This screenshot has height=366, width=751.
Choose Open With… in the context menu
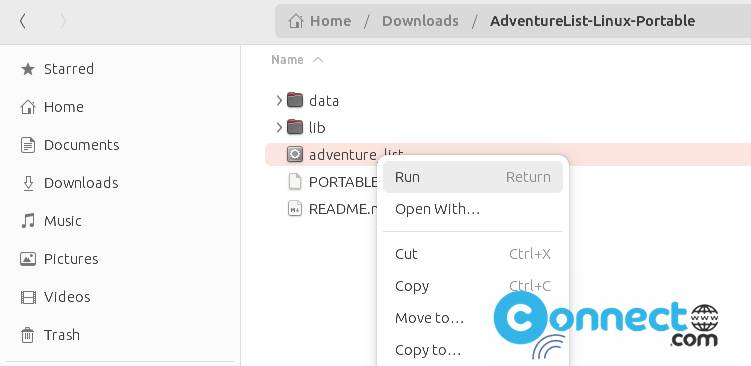tap(473, 209)
